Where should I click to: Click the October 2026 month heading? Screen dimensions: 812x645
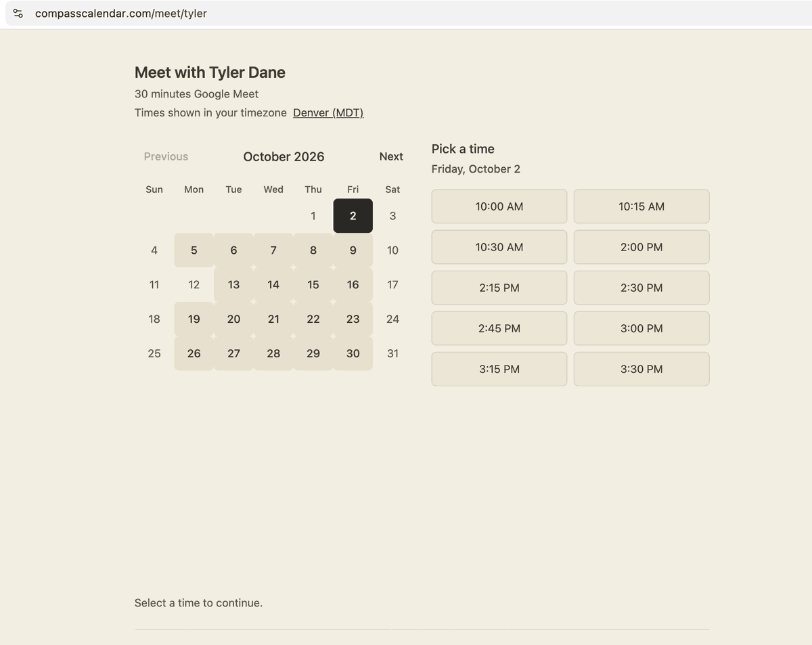click(284, 156)
